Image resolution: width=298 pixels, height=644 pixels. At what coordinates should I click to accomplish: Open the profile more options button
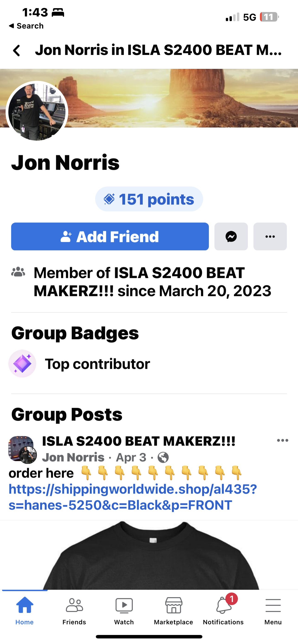tap(270, 236)
